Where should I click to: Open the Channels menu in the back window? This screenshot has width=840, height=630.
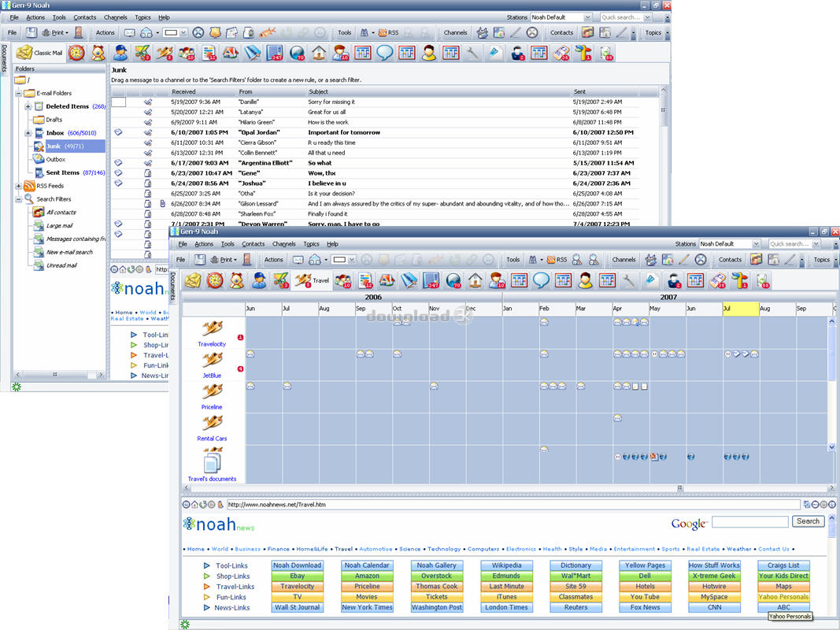pyautogui.click(x=115, y=17)
